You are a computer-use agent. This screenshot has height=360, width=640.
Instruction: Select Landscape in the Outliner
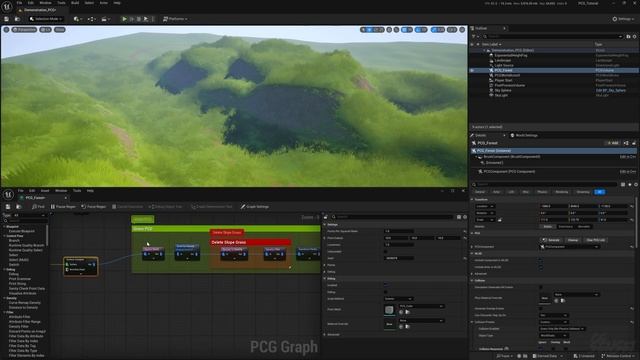(502, 60)
